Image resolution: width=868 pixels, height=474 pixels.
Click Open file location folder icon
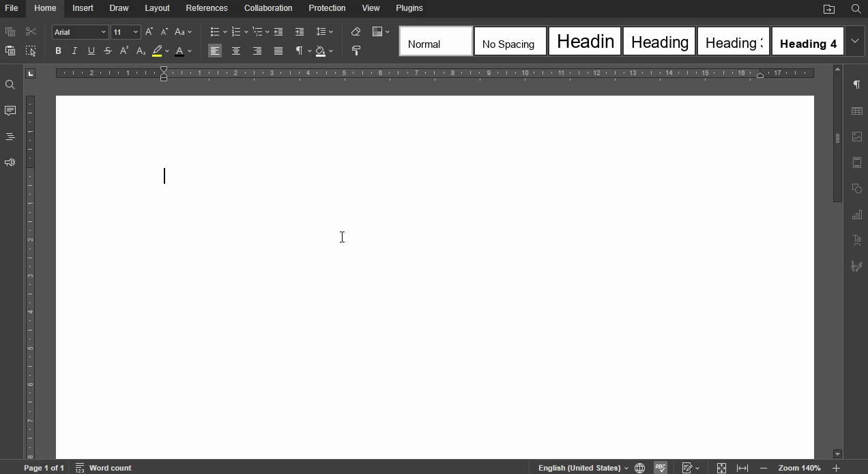click(x=829, y=9)
